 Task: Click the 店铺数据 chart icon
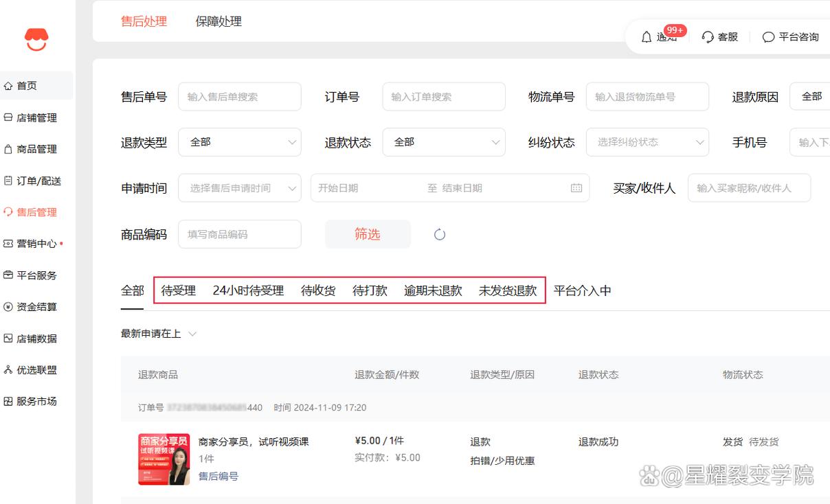(8, 339)
